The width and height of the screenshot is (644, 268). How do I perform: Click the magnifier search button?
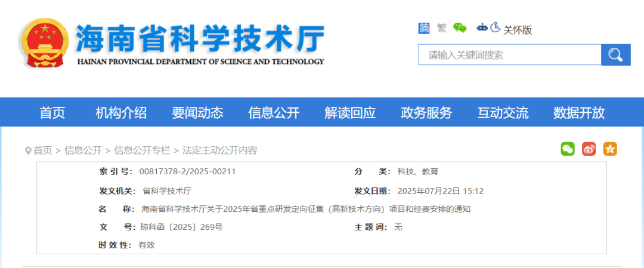click(x=615, y=55)
